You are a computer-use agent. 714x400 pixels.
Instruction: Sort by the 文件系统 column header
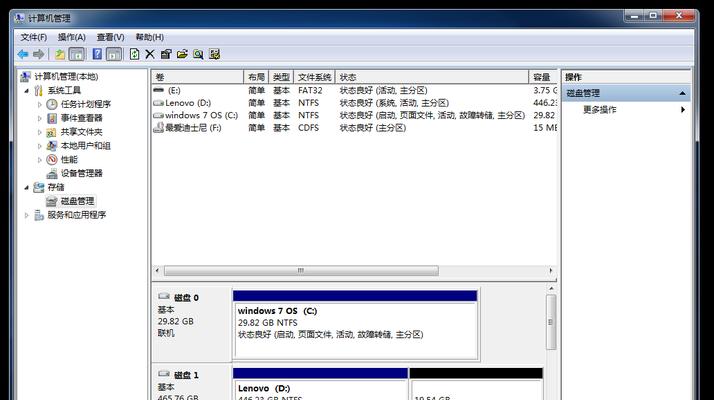coord(314,77)
